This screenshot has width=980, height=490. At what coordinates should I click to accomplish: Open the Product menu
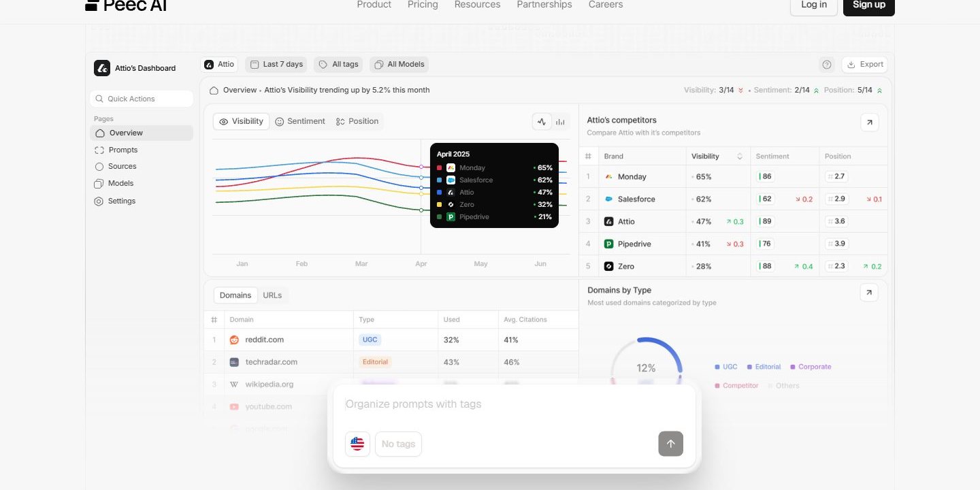[374, 5]
